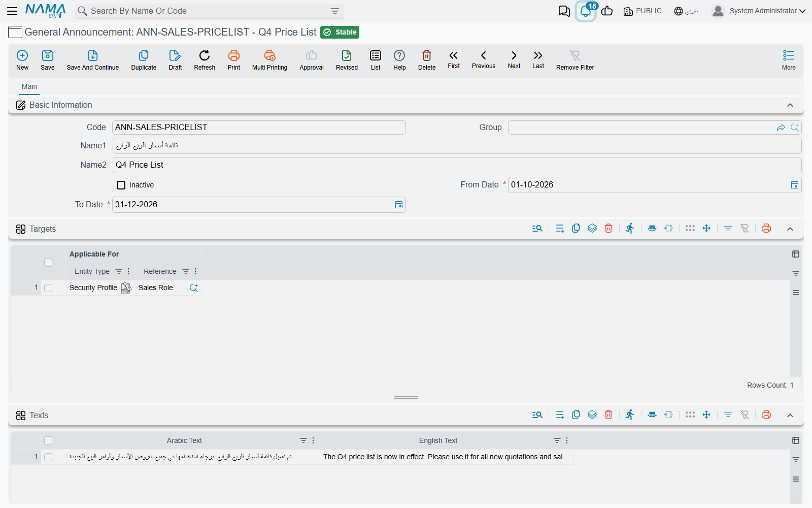Viewport: 812px width, 508px height.
Task: Collapse the Targets section chevron
Action: 790,229
